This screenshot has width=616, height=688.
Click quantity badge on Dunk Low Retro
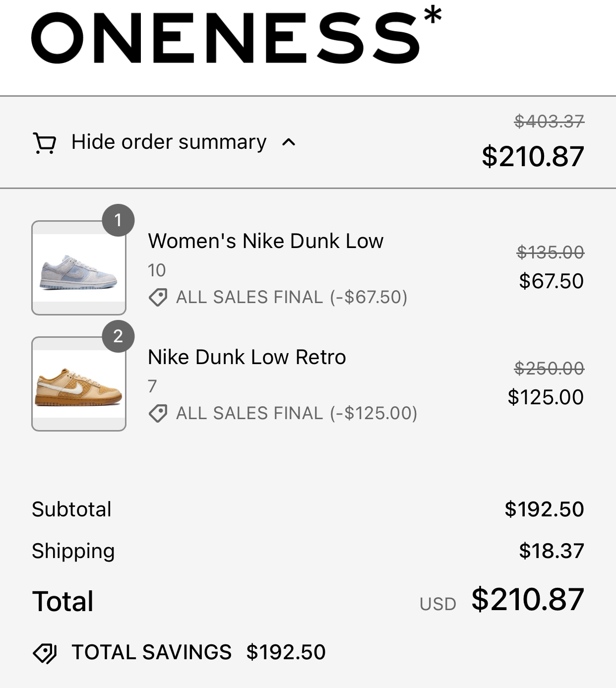pyautogui.click(x=118, y=336)
